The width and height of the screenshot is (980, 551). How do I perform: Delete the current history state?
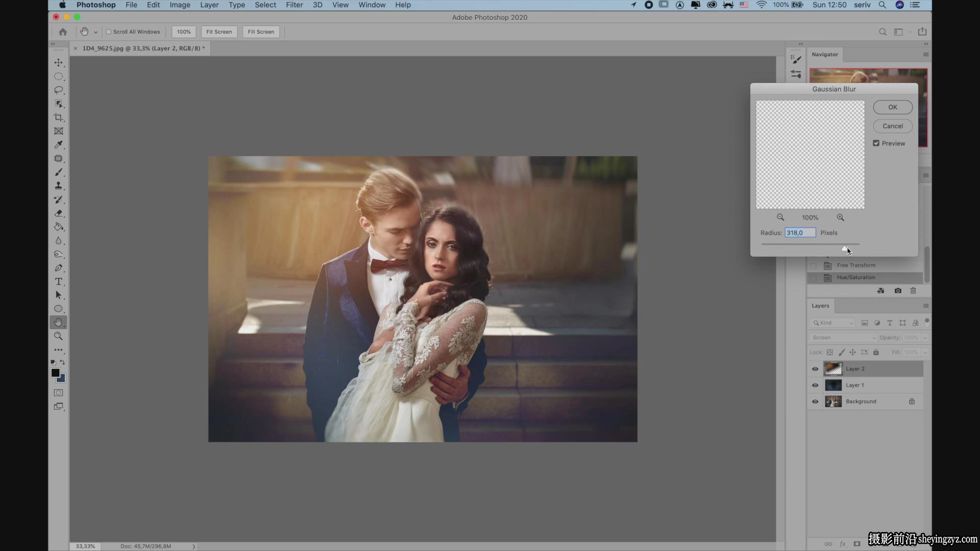click(x=913, y=291)
